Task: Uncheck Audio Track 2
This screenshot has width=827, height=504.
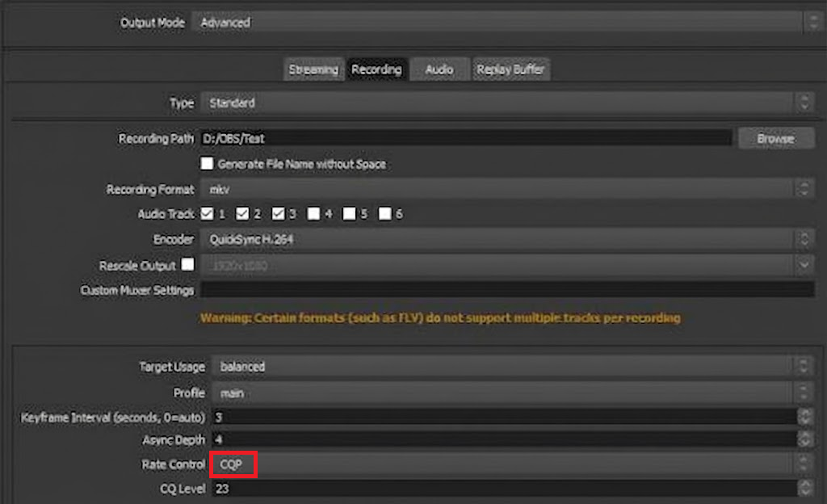Action: pyautogui.click(x=242, y=213)
